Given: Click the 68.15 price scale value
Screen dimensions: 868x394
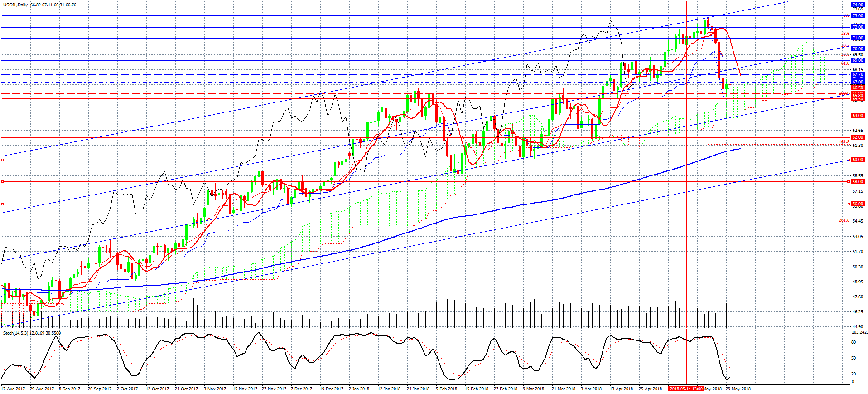Looking at the screenshot, I should [x=858, y=70].
